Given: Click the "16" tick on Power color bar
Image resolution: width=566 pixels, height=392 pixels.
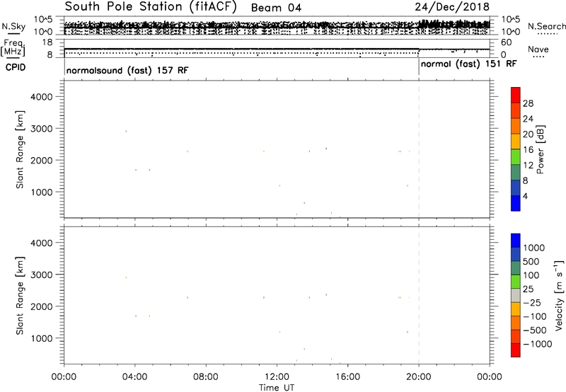Looking at the screenshot, I should click(528, 149).
